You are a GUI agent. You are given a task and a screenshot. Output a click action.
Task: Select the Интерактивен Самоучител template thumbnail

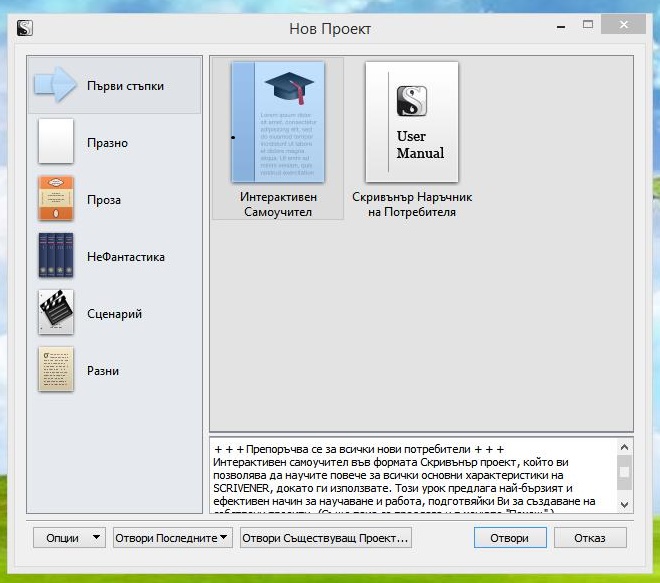point(278,122)
